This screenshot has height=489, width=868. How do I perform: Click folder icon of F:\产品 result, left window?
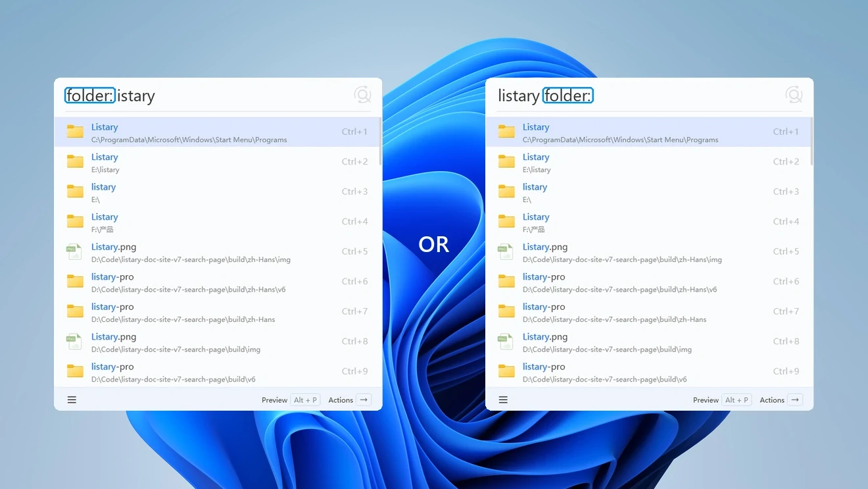(x=75, y=222)
